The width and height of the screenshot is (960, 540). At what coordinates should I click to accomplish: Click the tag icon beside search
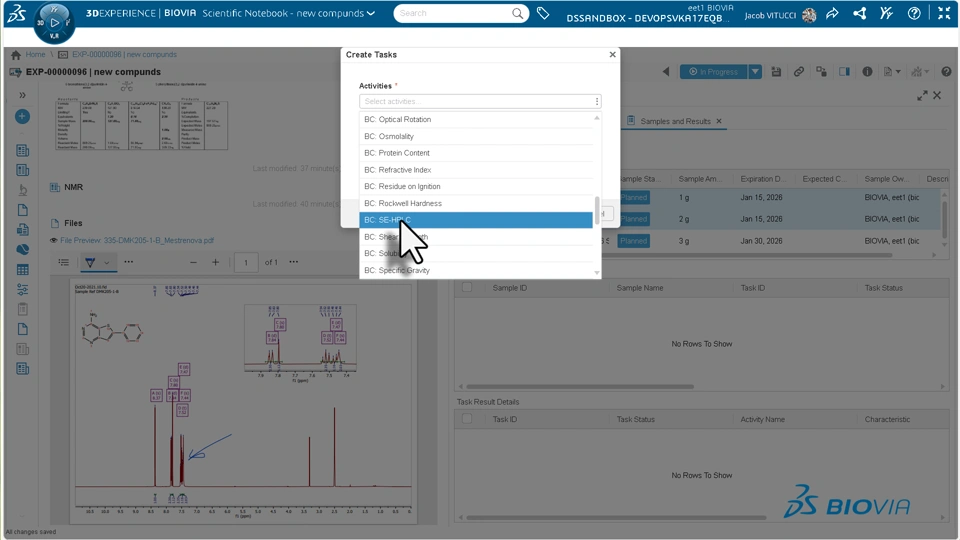point(543,13)
